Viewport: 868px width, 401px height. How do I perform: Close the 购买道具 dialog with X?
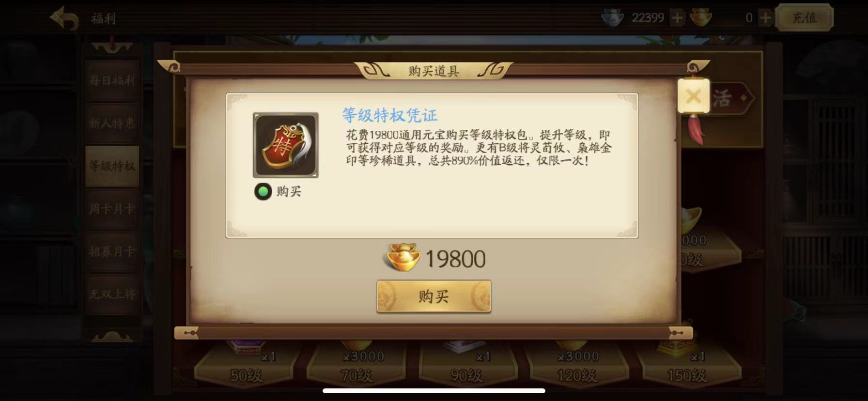(x=693, y=96)
